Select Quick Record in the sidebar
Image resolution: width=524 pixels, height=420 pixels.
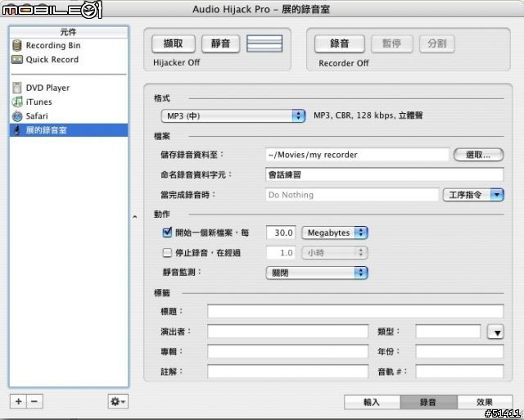pyautogui.click(x=69, y=60)
